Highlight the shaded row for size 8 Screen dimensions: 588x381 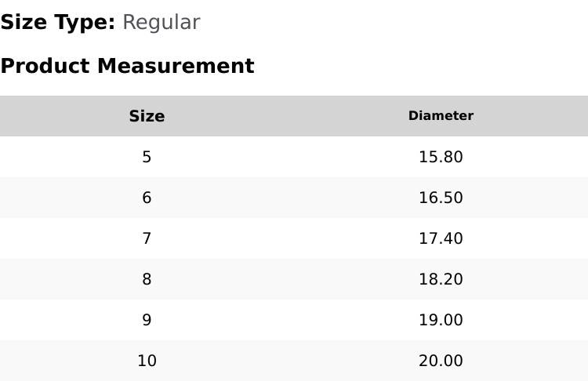[294, 279]
